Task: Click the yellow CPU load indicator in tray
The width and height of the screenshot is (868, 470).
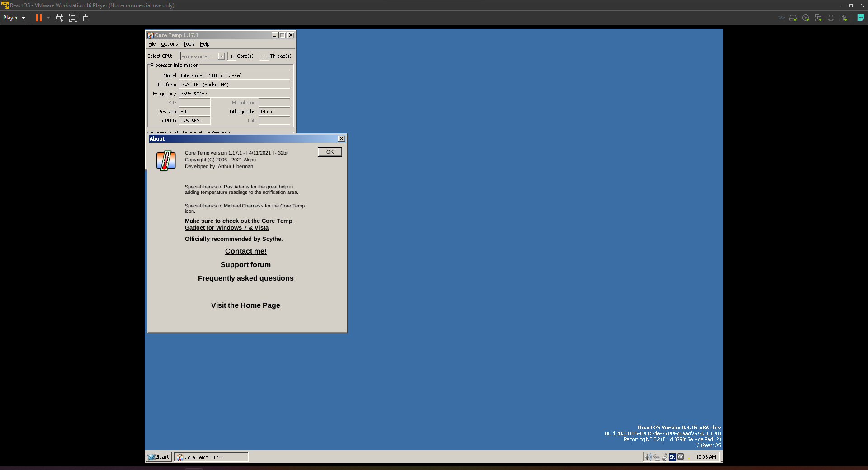Action: (x=689, y=457)
